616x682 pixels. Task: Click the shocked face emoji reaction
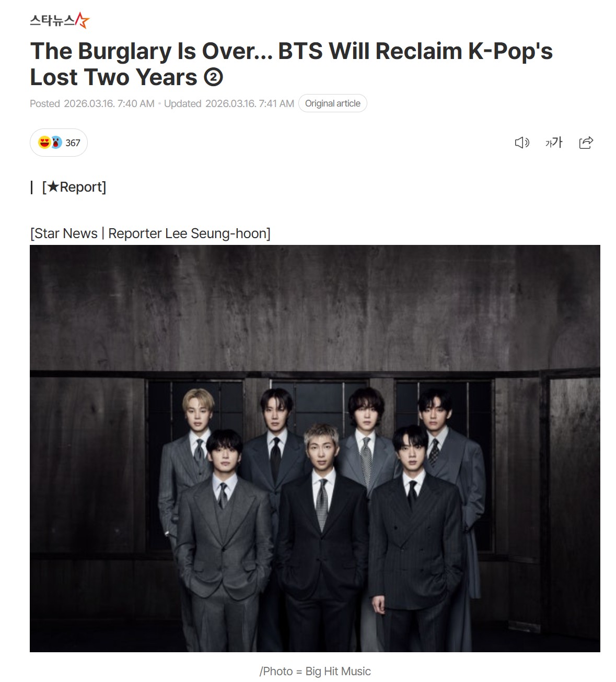tap(56, 143)
